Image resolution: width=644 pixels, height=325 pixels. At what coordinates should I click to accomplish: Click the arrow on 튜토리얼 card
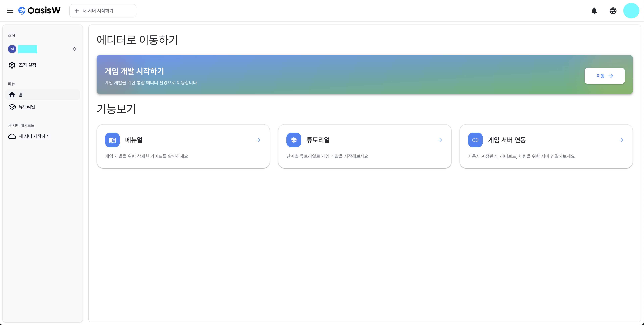439,140
